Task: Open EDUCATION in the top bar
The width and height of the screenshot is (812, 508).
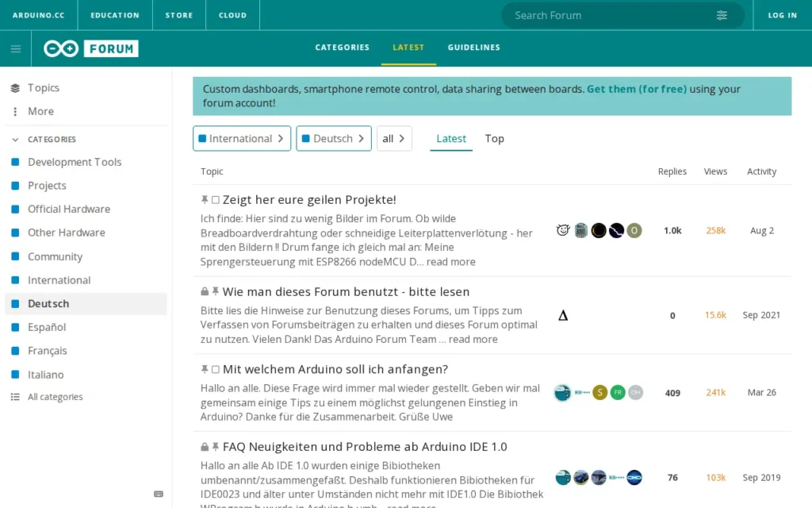Action: coord(115,15)
